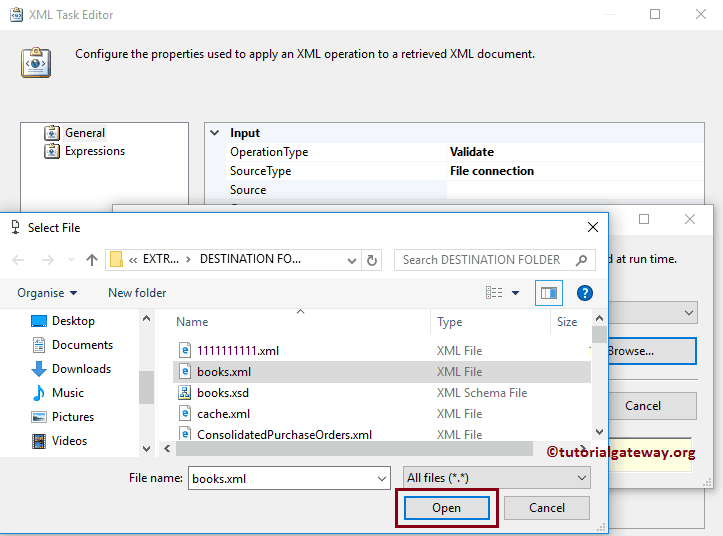The image size is (723, 536).
Task: Click the cache.xml file icon
Action: click(x=184, y=414)
